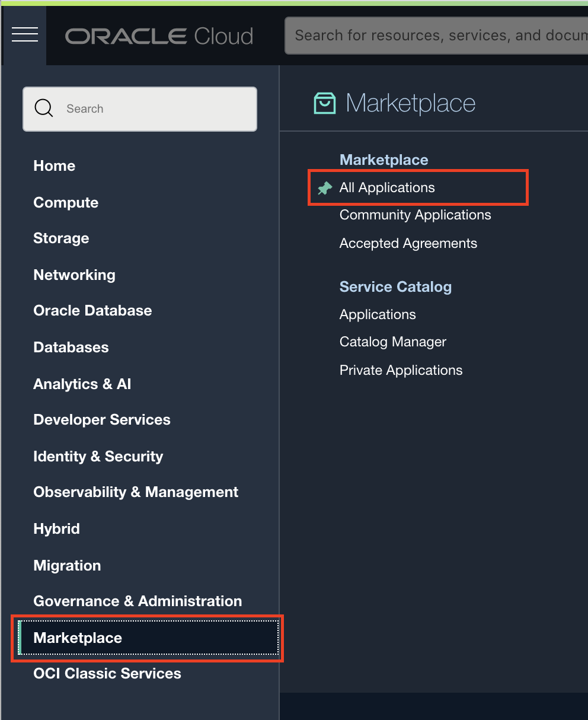
Task: Open Governance & Administration category
Action: pyautogui.click(x=138, y=601)
